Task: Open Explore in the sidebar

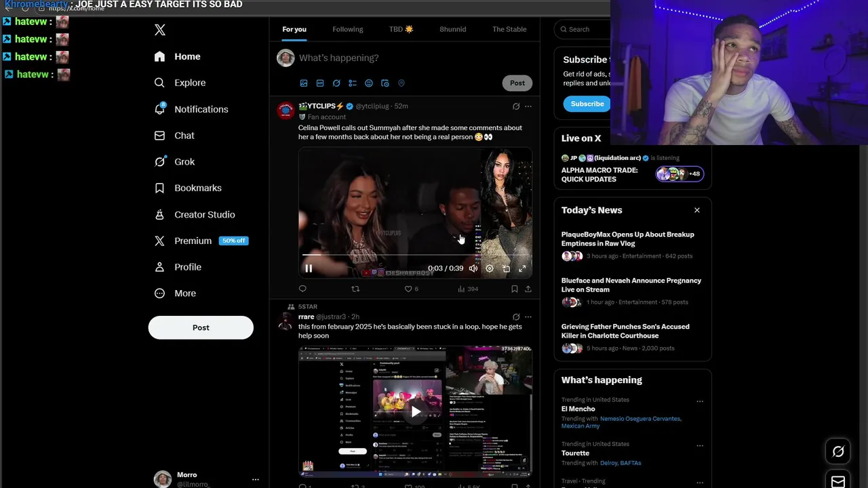Action: click(180, 83)
